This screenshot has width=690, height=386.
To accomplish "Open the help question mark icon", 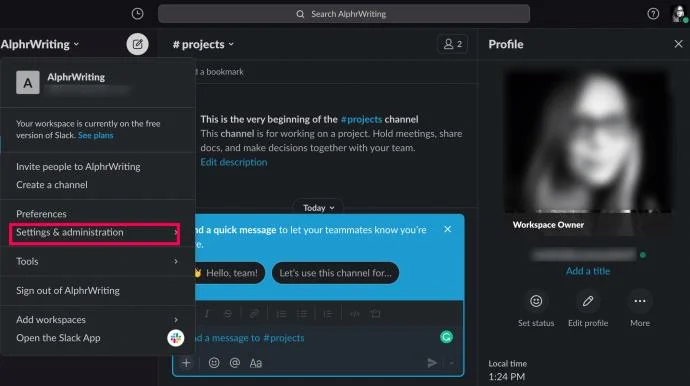I will click(x=653, y=14).
